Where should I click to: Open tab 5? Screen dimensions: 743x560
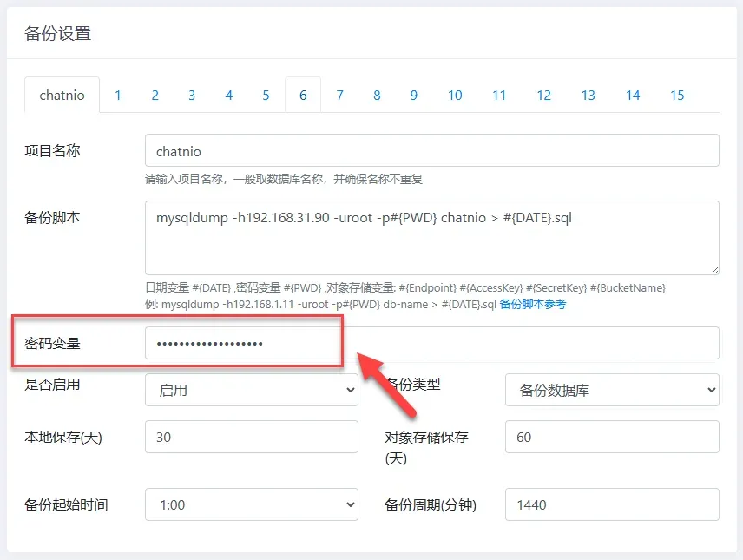(x=266, y=95)
